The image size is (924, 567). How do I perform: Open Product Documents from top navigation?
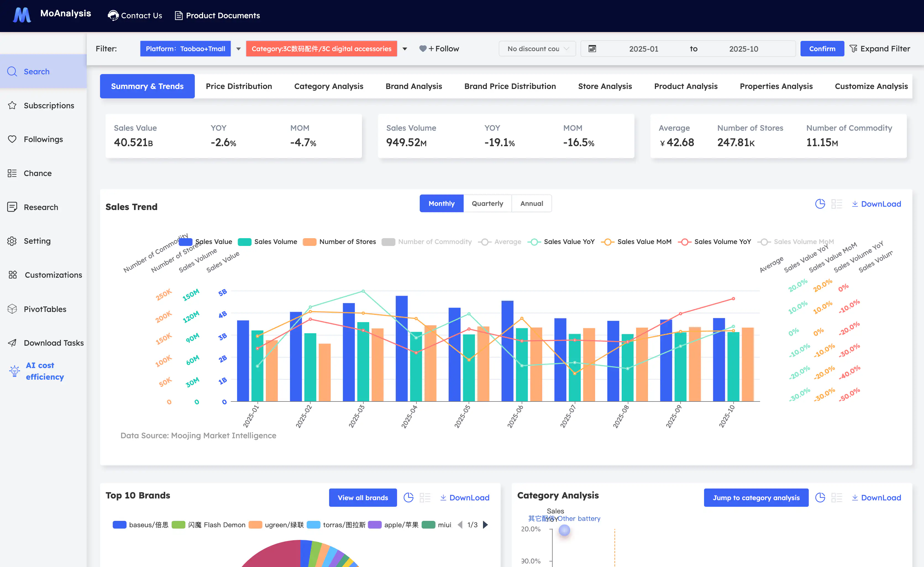217,15
